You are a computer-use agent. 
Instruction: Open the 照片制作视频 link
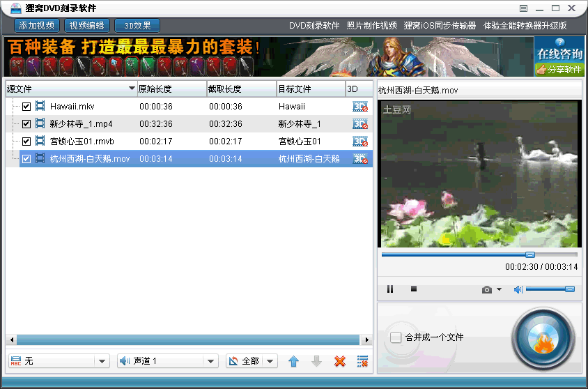tap(371, 26)
